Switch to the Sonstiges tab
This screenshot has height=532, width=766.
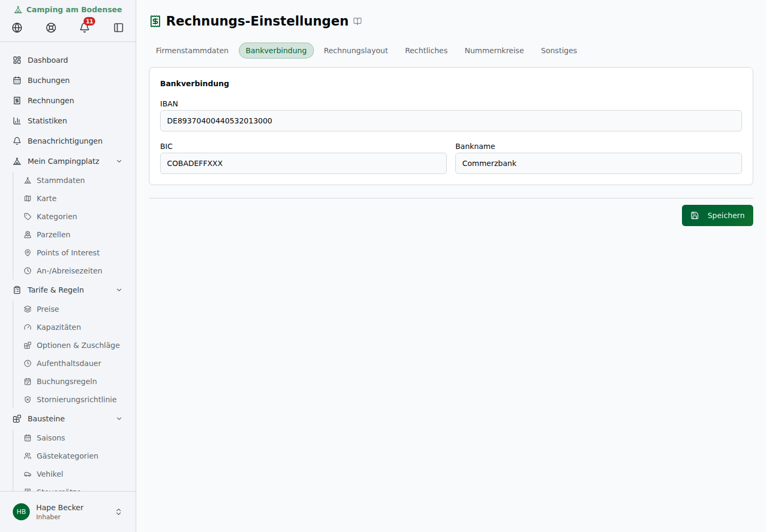[x=559, y=51]
